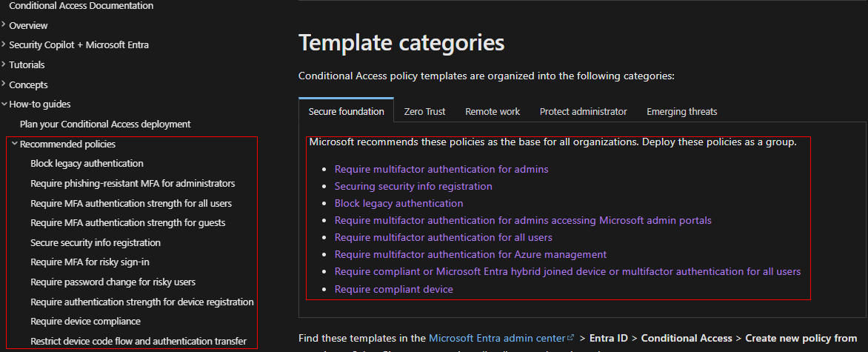
Task: Follow the Securing security info registration link
Action: [x=413, y=186]
